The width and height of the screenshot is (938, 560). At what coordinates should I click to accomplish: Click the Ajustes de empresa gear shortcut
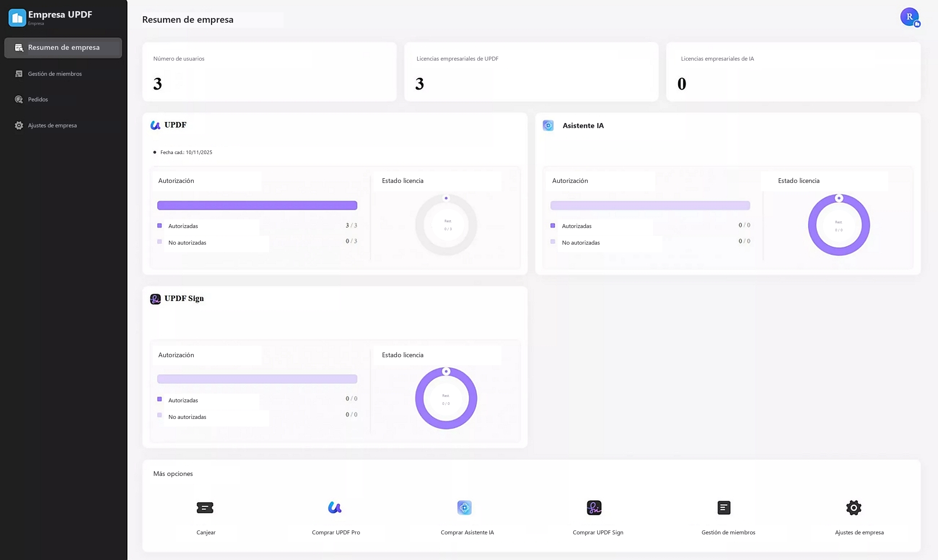coord(854,508)
